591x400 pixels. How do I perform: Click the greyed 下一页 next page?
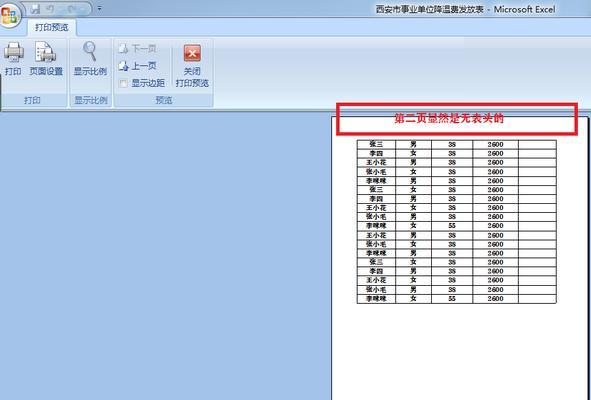(x=137, y=49)
